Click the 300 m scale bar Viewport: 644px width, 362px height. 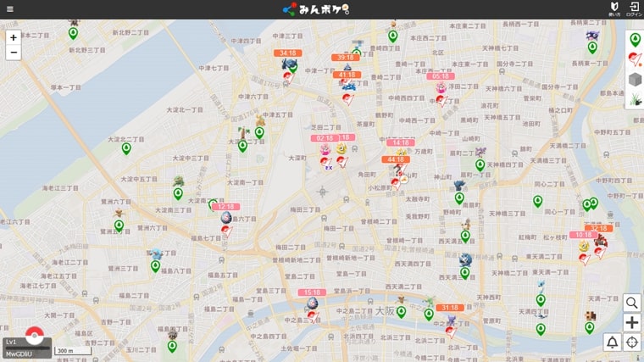[73, 350]
